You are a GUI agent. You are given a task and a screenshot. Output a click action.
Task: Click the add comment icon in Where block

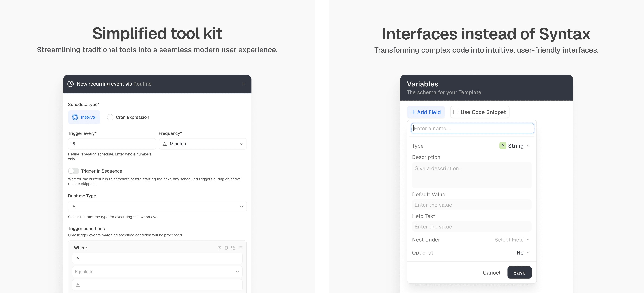[219, 248]
